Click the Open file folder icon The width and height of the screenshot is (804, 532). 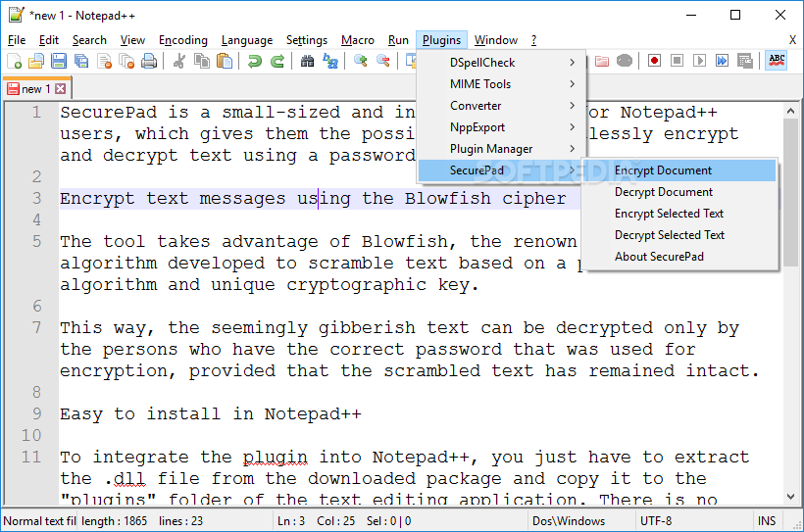36,61
